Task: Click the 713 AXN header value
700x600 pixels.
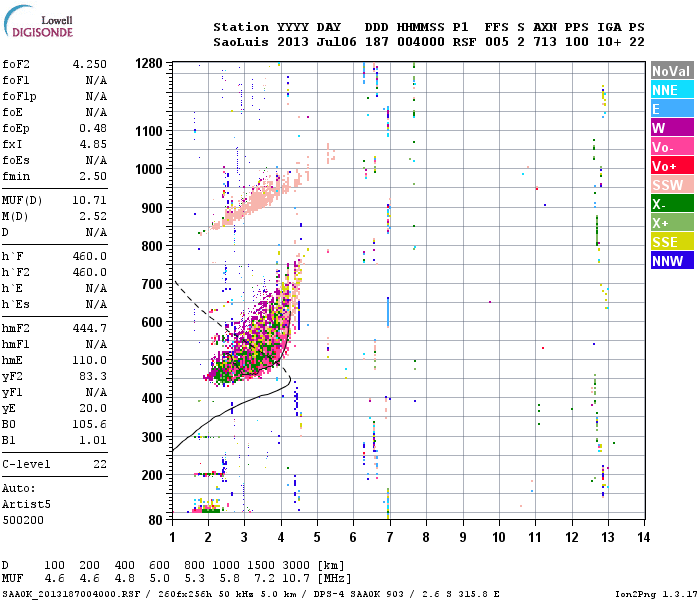Action: (x=545, y=42)
